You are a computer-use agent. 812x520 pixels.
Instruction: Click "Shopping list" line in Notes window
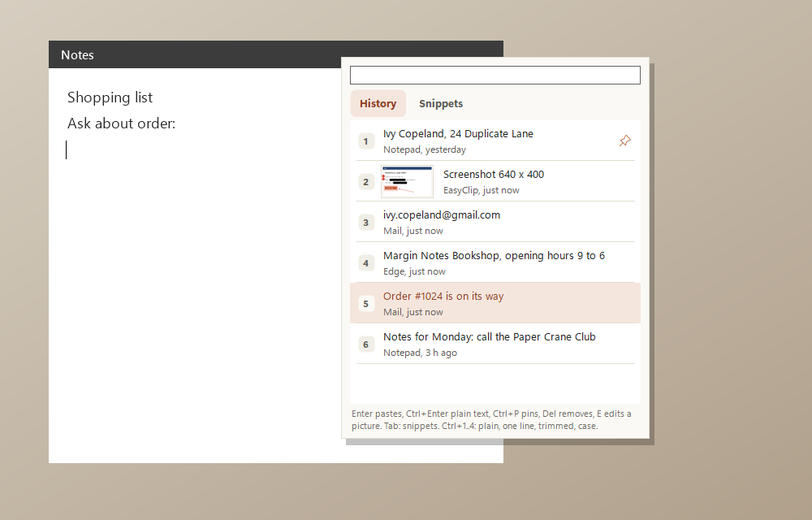pyautogui.click(x=110, y=97)
